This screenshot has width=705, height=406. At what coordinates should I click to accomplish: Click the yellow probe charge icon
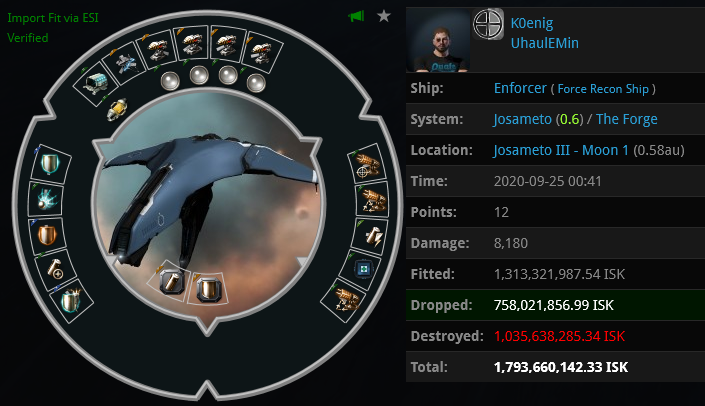[x=117, y=109]
